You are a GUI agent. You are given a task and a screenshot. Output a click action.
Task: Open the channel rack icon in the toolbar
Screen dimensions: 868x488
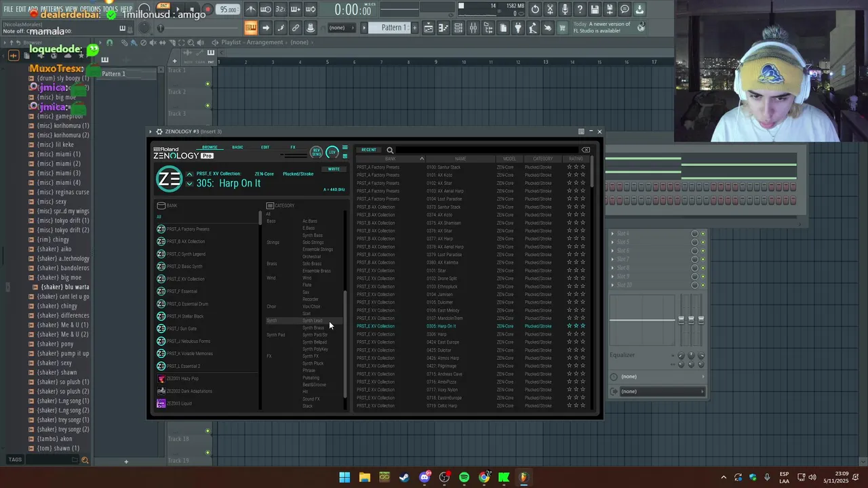(x=458, y=28)
